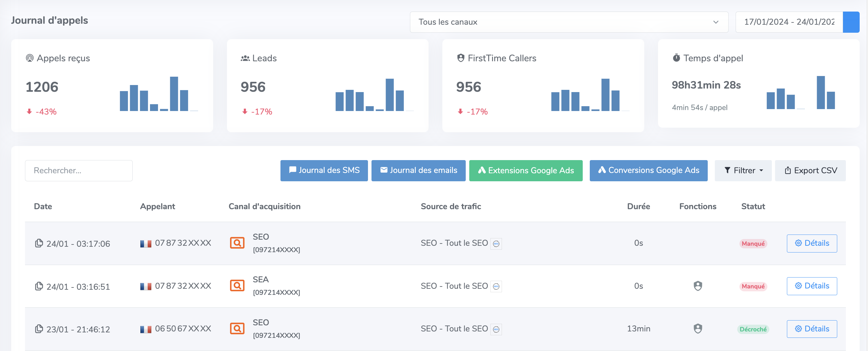Click Extensions Google Ads button
Image resolution: width=868 pixels, height=351 pixels.
coord(526,171)
